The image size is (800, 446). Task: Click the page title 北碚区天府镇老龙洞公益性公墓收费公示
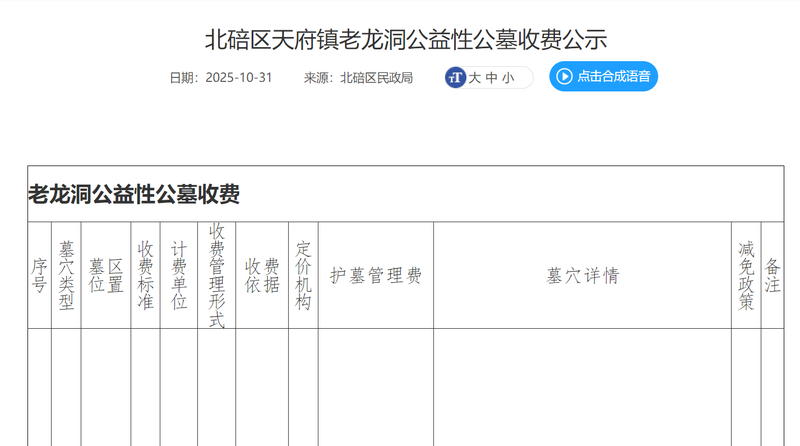coord(406,40)
